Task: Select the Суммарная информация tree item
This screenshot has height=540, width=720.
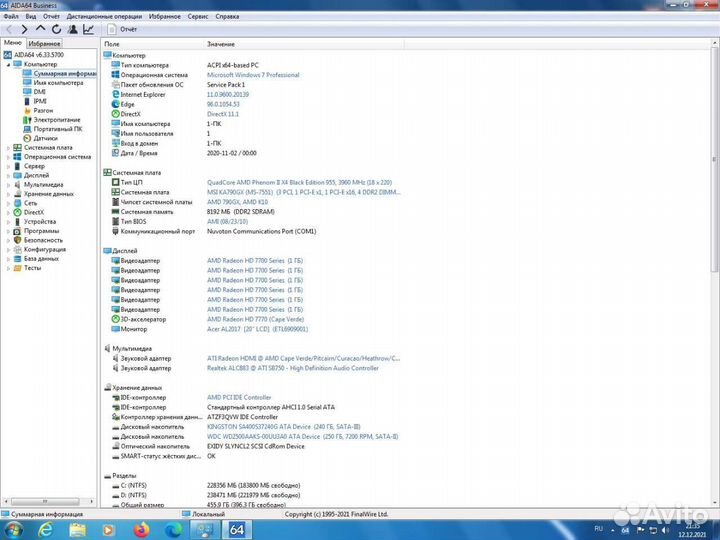Action: click(59, 73)
